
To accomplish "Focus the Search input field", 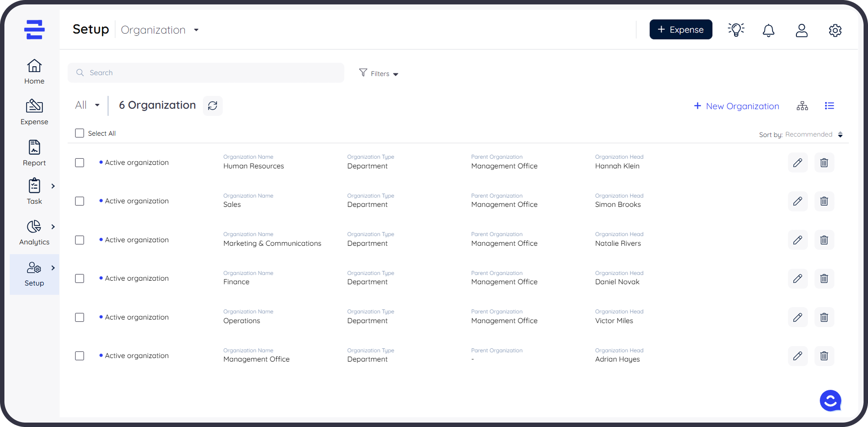I will tap(206, 72).
